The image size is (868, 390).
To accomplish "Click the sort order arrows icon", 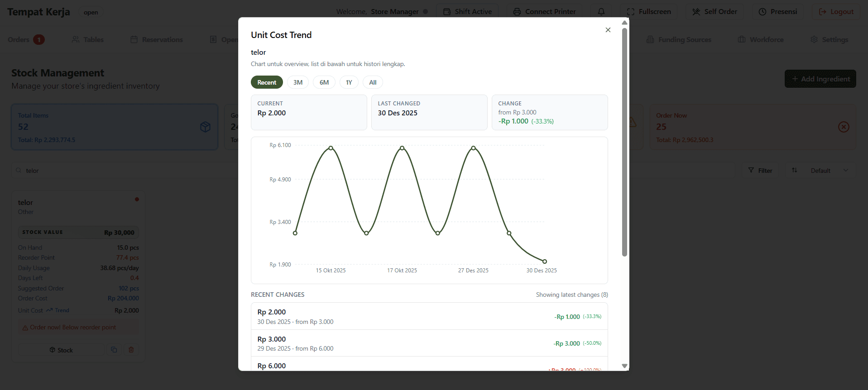I will tap(794, 170).
